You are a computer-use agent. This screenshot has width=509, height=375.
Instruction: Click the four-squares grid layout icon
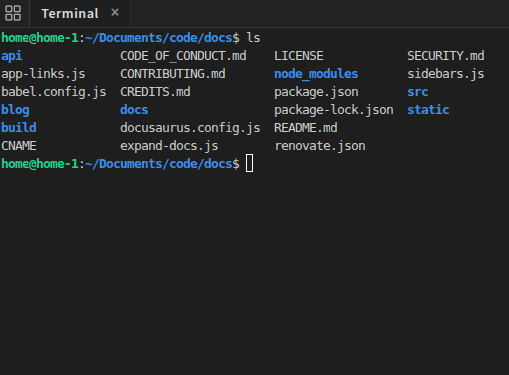13,13
